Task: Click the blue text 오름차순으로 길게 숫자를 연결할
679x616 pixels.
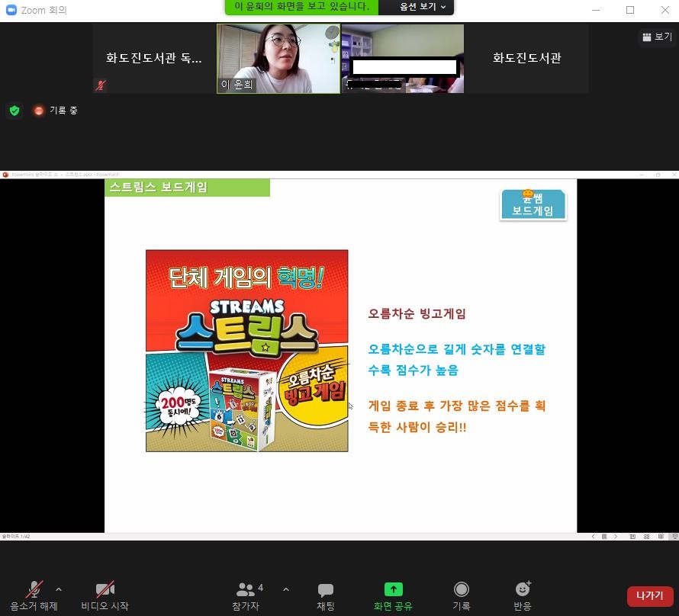Action: click(457, 349)
